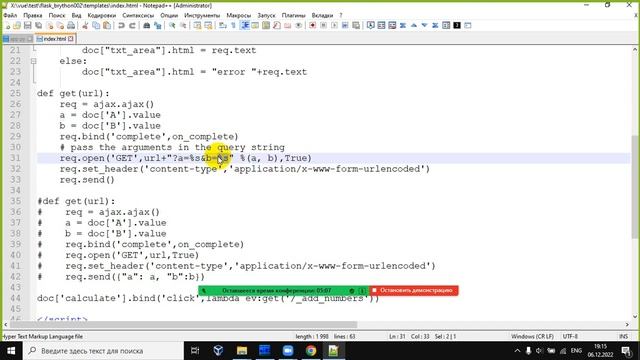Open Task View from the taskbar
Image resolution: width=640 pixels, height=360 pixels.
pos(195,351)
